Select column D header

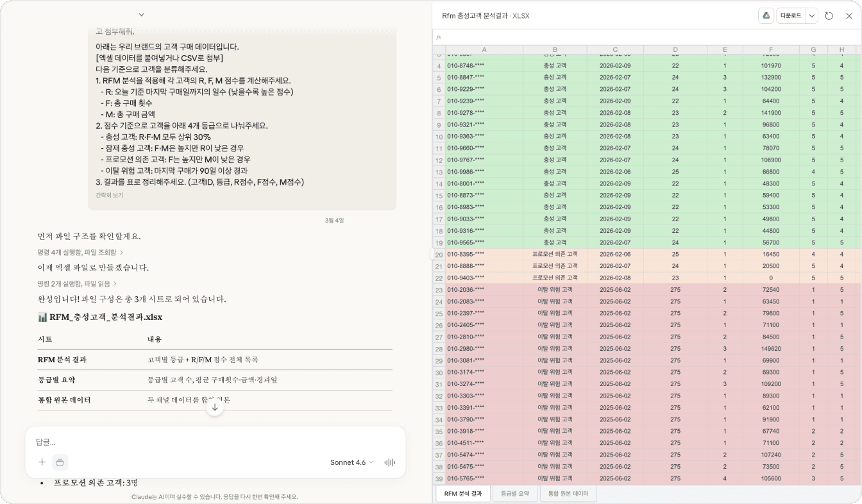[x=675, y=50]
